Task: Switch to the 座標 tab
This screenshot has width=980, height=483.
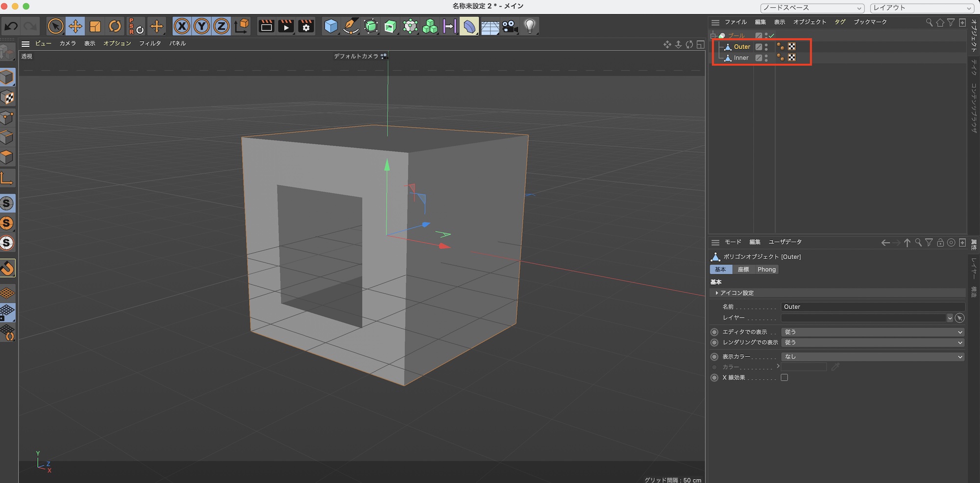Action: point(743,270)
